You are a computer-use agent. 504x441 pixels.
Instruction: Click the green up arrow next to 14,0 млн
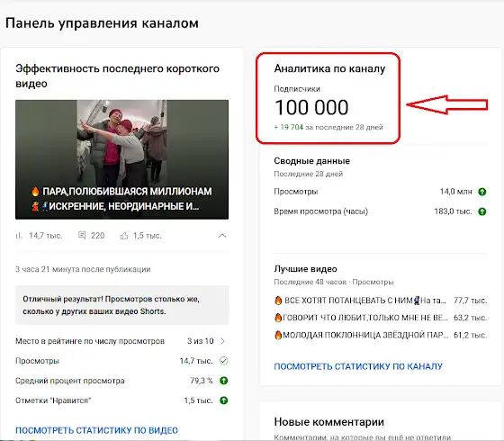click(x=482, y=192)
